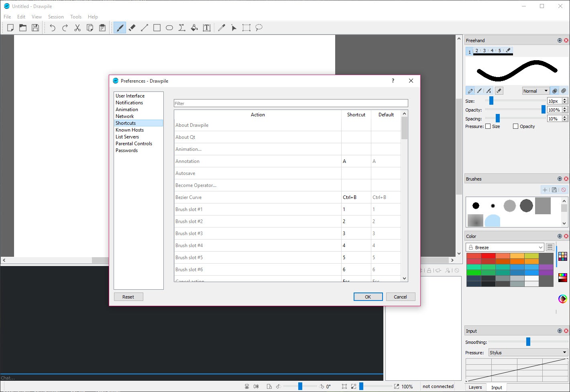
Task: Expand the Breeze palette dropdown
Action: pos(505,248)
